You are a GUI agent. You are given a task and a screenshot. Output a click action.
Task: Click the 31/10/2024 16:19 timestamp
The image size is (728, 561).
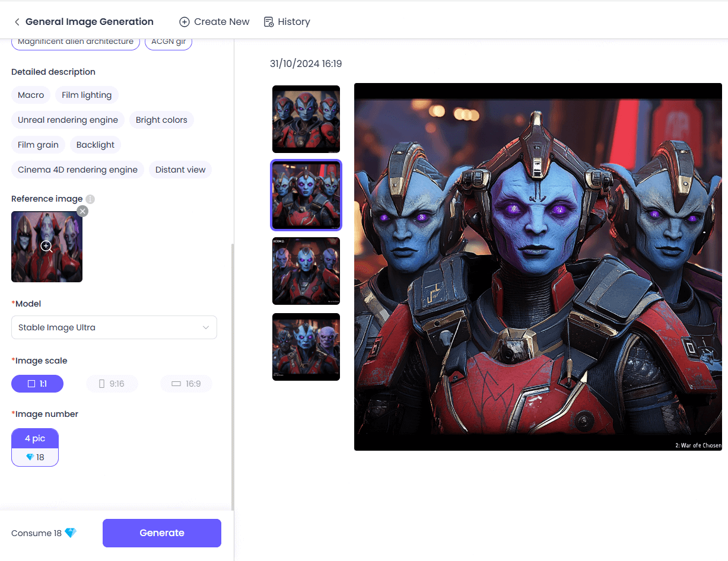[x=306, y=64]
